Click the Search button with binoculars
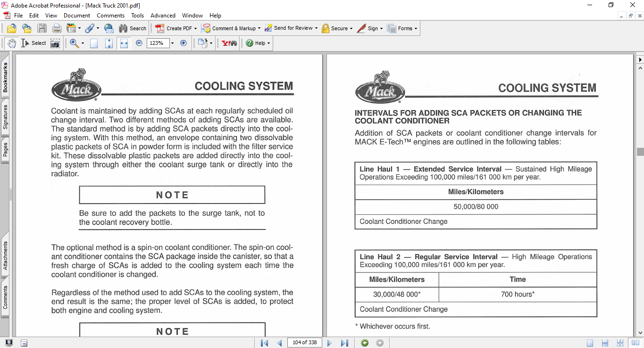 click(133, 28)
